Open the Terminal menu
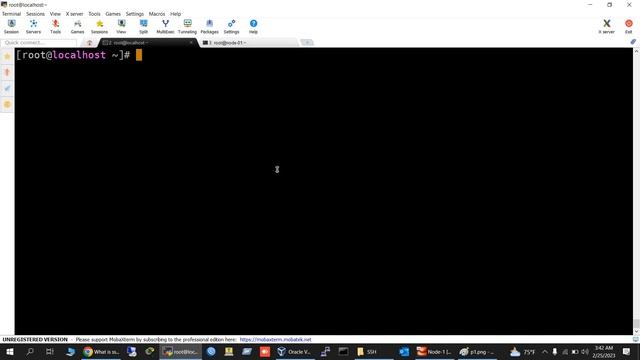 click(x=11, y=14)
